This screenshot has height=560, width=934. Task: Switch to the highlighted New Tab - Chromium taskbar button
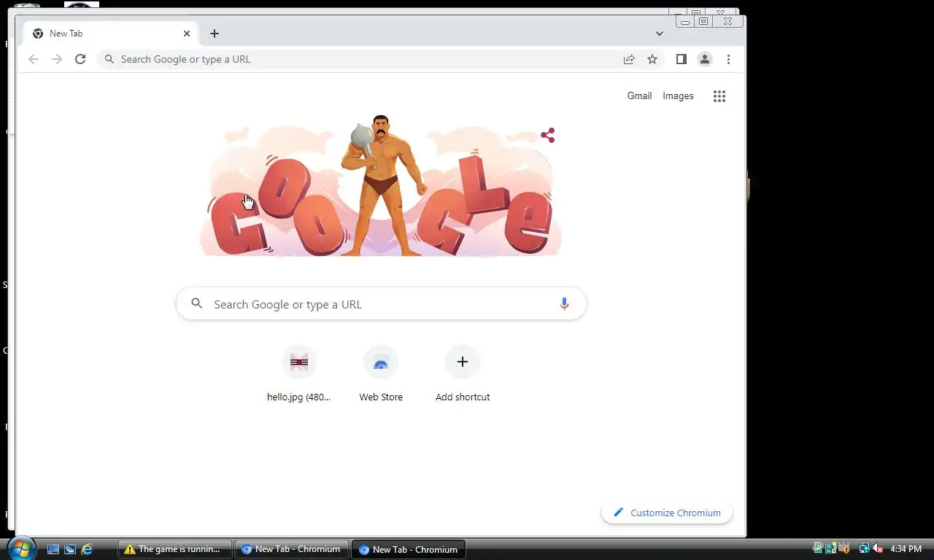tap(409, 549)
